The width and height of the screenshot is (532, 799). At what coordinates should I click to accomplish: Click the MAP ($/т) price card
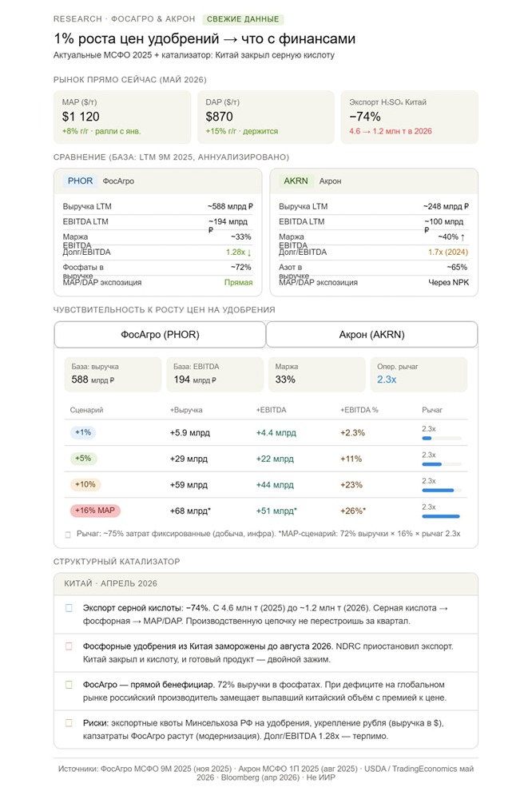pos(122,117)
